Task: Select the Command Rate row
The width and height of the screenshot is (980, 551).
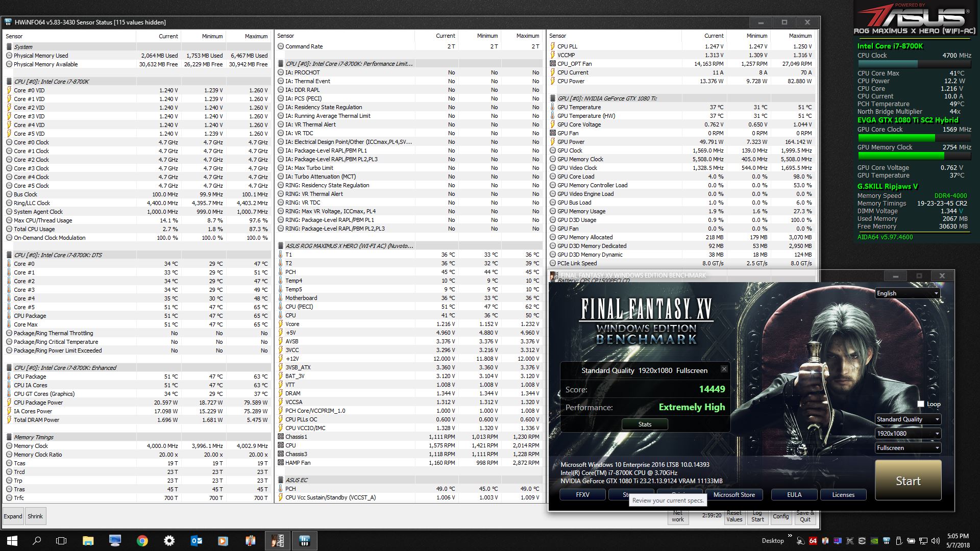Action: click(x=409, y=46)
